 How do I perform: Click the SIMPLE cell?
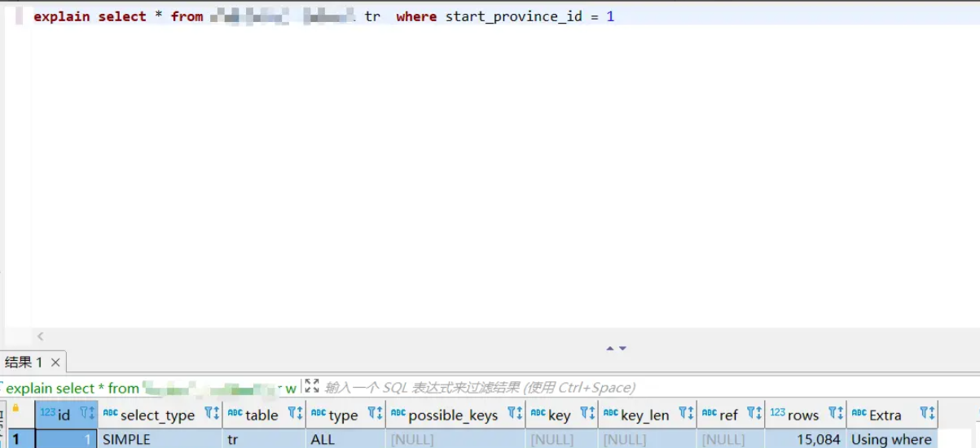coord(160,439)
